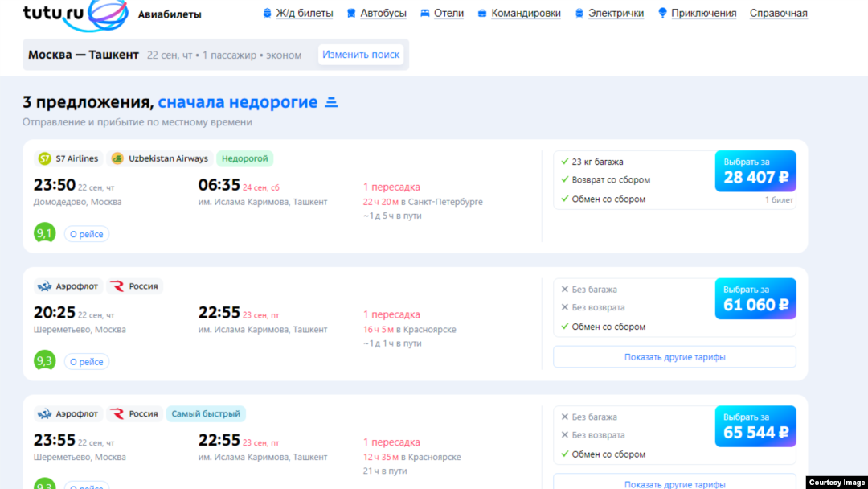Click Изменить поиск button

[x=361, y=55]
